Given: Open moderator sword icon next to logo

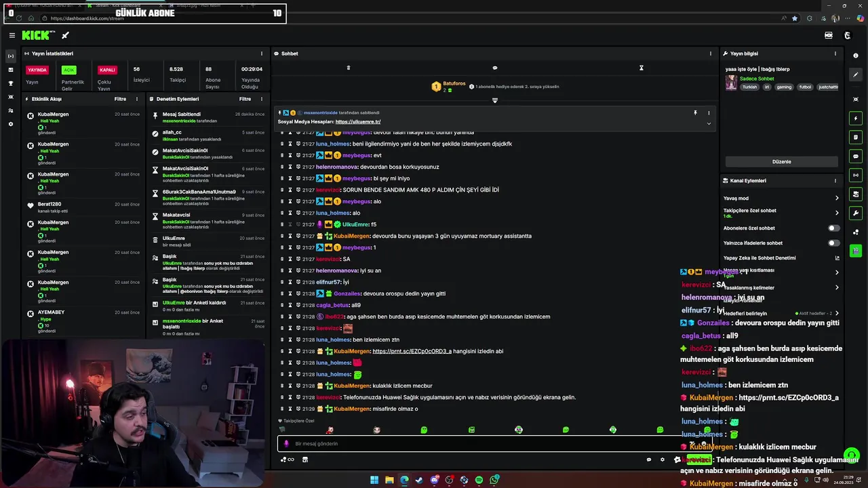Looking at the screenshot, I should click(65, 35).
